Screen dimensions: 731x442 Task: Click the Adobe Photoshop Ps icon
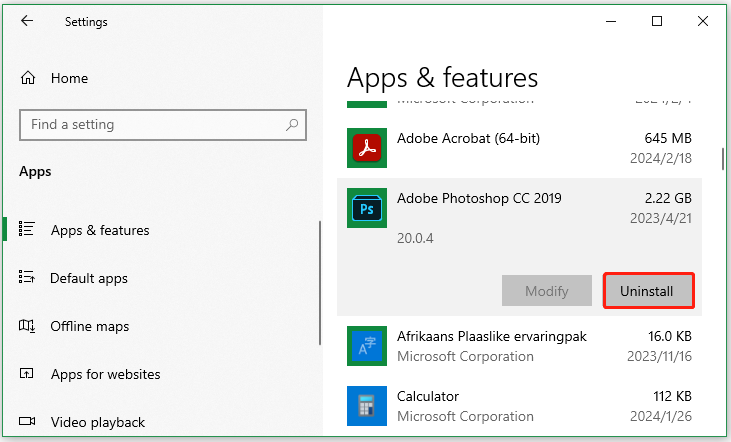coord(367,208)
